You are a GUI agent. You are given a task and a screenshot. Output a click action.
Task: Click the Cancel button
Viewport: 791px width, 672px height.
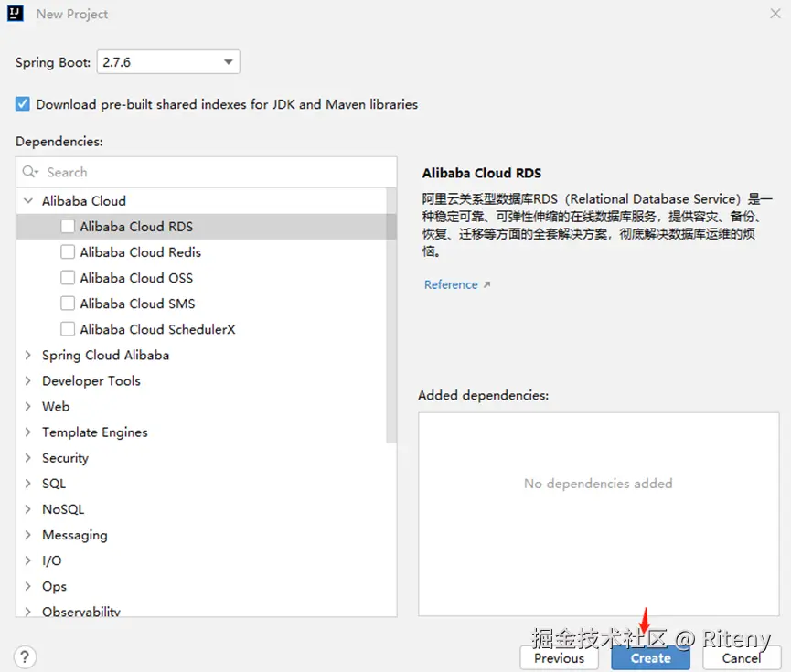click(742, 658)
